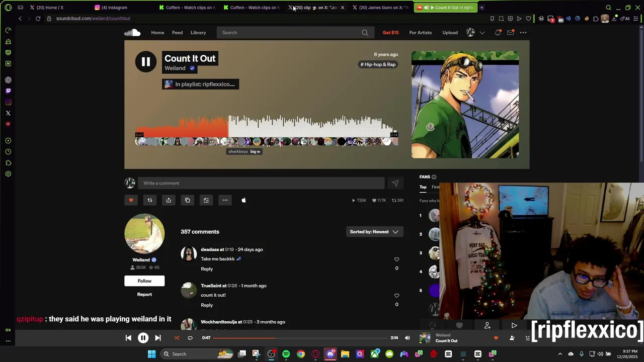Reply to the 'Take me backkk' comment

click(x=207, y=269)
